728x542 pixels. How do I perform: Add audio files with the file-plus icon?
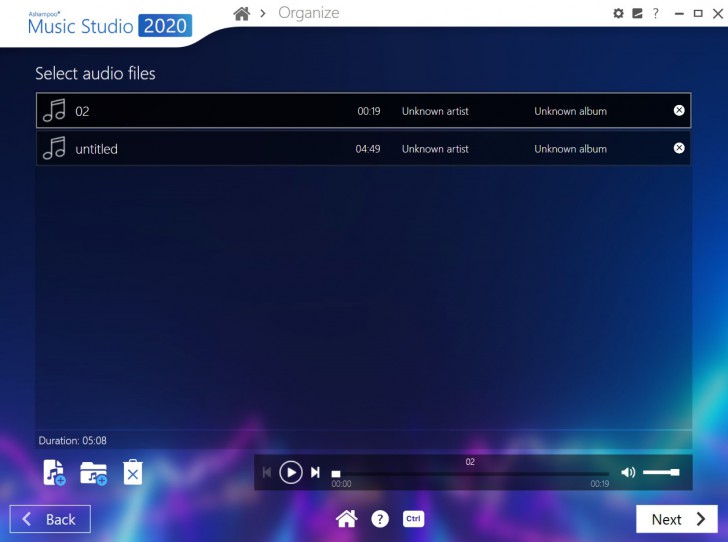[x=54, y=473]
